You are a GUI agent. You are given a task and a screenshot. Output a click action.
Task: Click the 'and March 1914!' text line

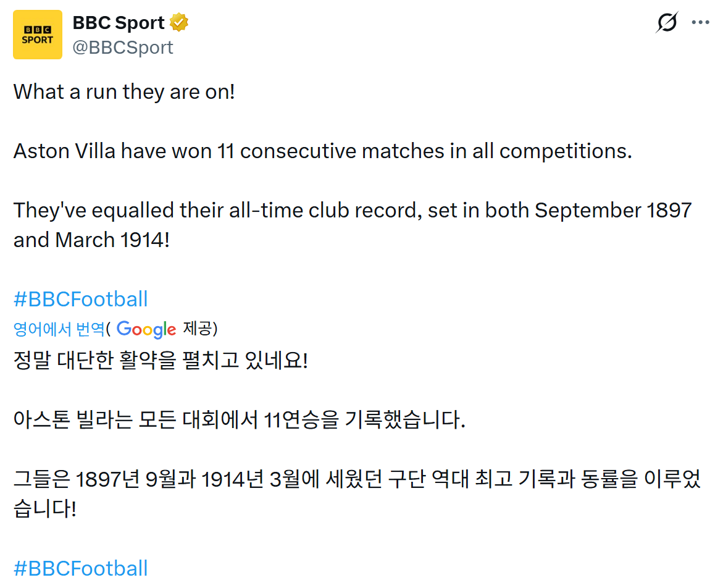(91, 240)
